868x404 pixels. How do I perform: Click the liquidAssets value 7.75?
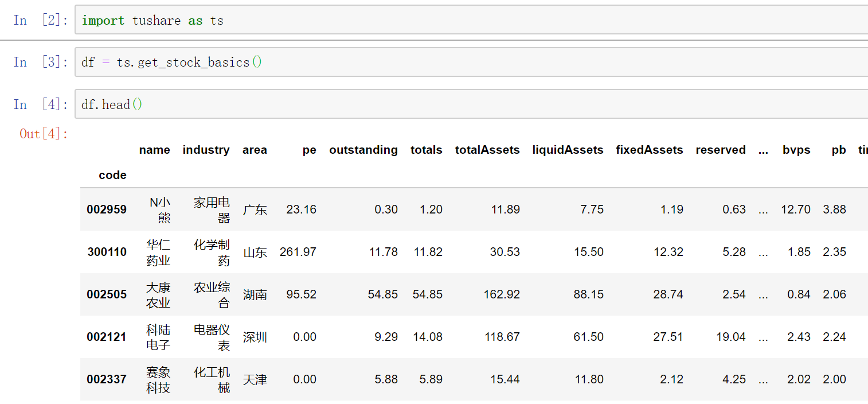(x=592, y=209)
